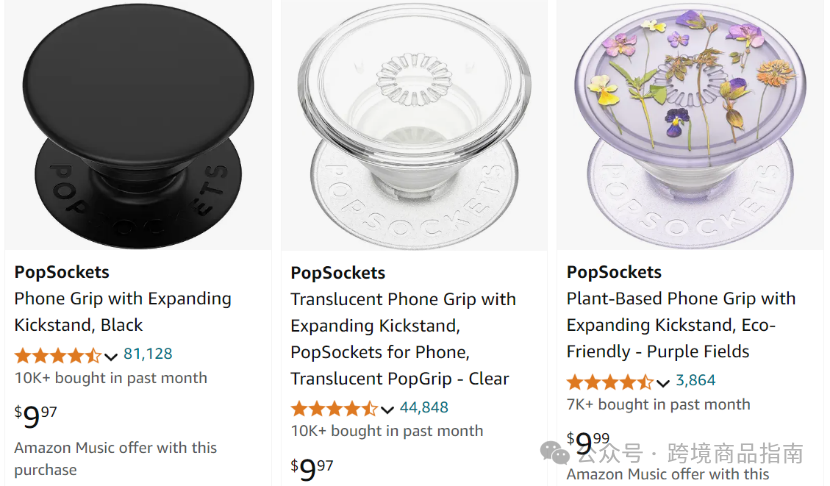Open the Purple Fields floral grip image
Viewport: 830px width, 486px height.
pos(690,125)
